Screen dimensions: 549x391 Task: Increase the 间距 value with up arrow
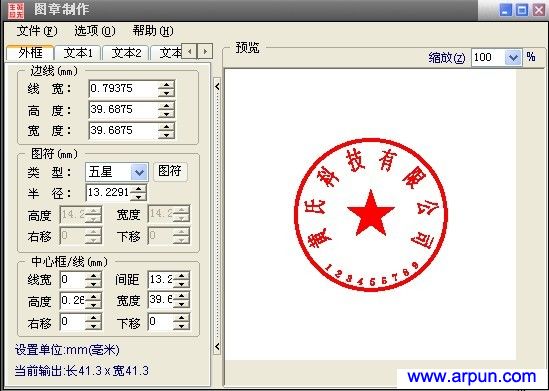(x=181, y=276)
